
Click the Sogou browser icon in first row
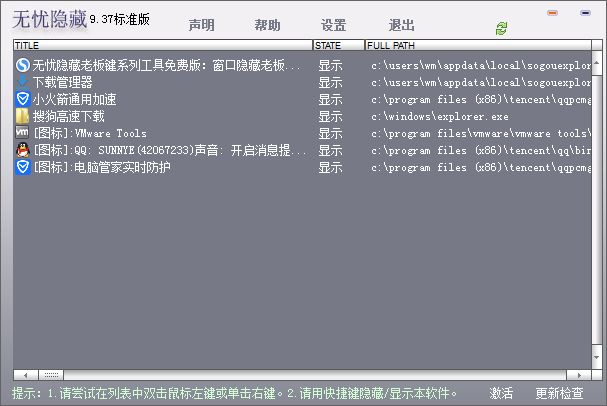22,65
